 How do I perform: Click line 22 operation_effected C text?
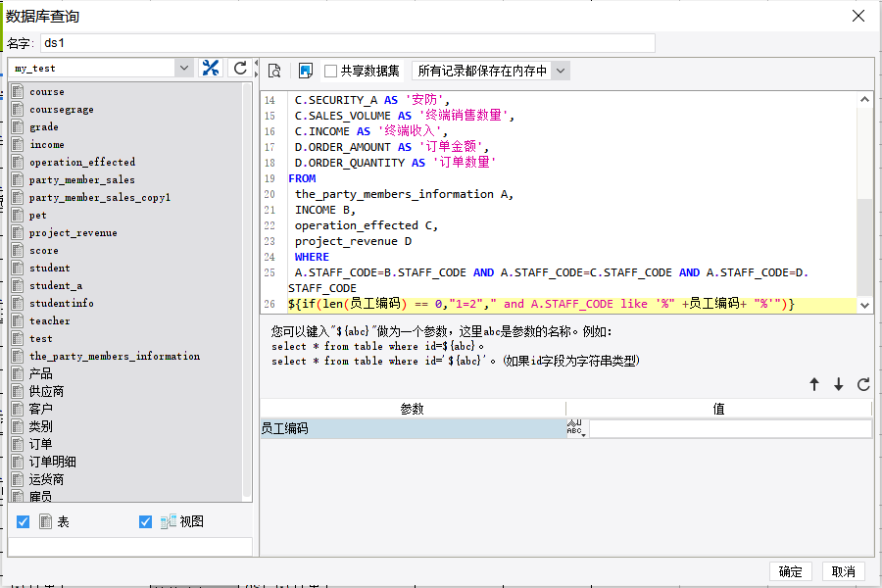point(367,225)
